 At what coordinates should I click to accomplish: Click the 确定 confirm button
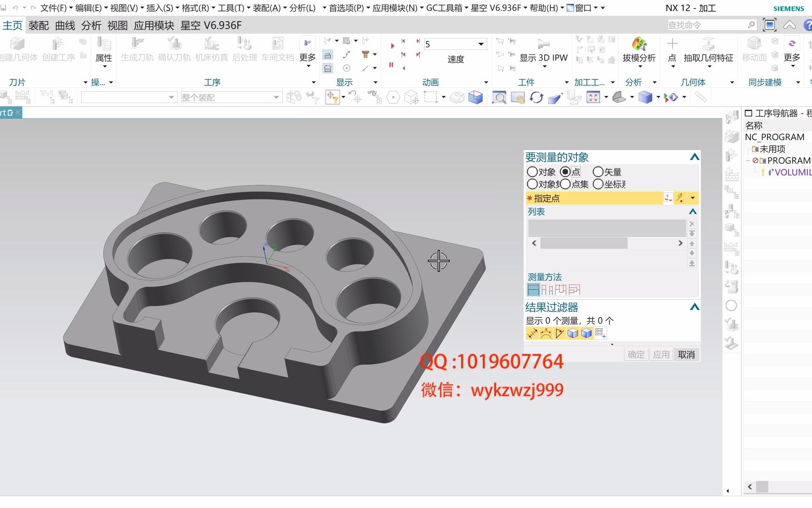(635, 354)
